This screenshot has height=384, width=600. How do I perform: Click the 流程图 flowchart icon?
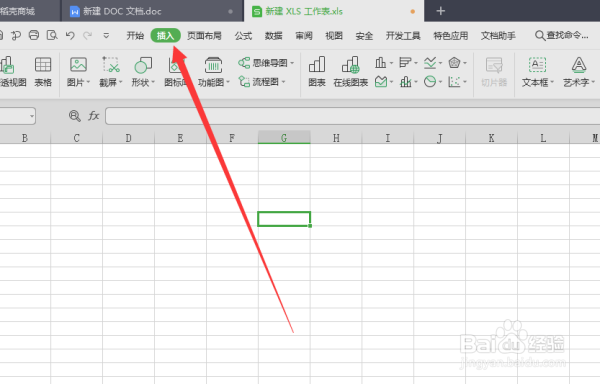pos(244,81)
